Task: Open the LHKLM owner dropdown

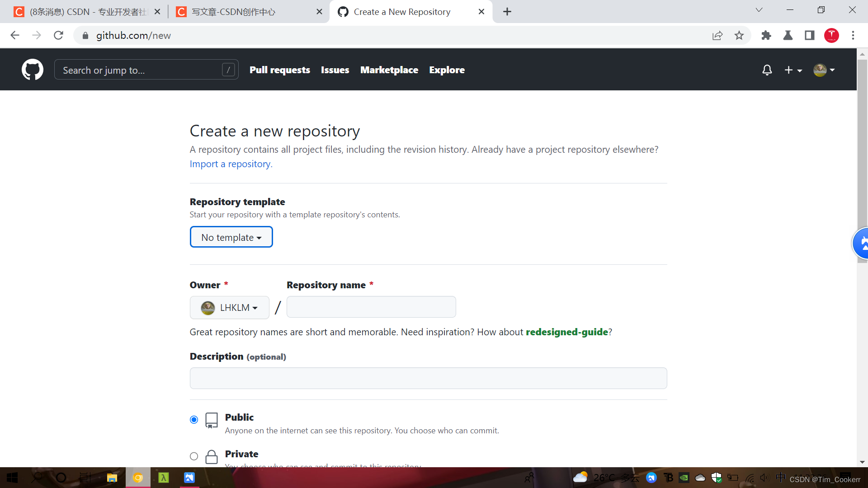Action: [230, 308]
